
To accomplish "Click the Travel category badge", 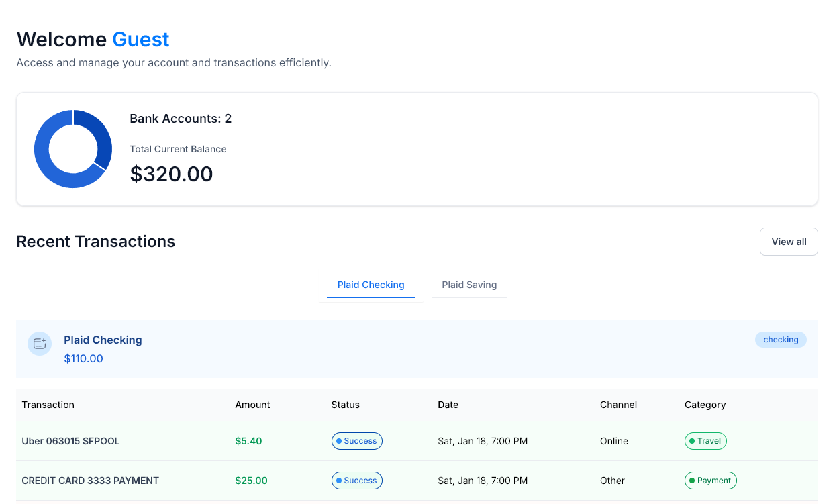I will [x=705, y=441].
